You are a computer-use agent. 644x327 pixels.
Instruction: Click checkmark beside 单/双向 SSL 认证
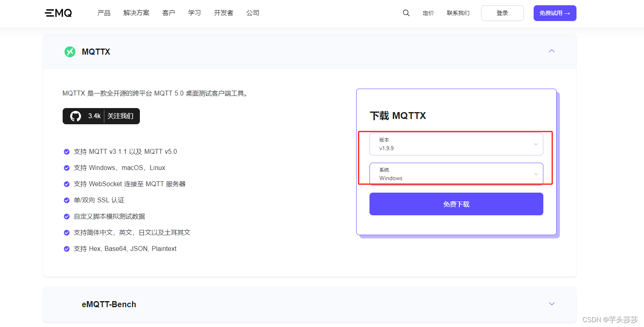[67, 200]
